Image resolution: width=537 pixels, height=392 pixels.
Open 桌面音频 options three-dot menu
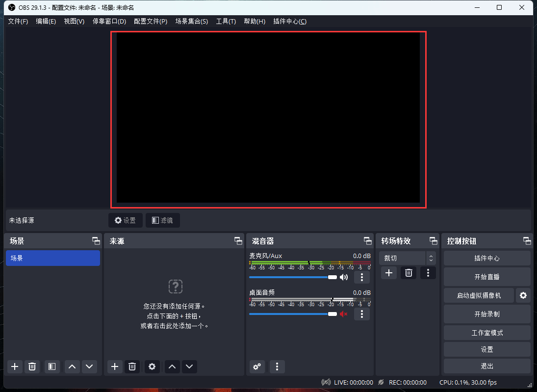point(362,314)
